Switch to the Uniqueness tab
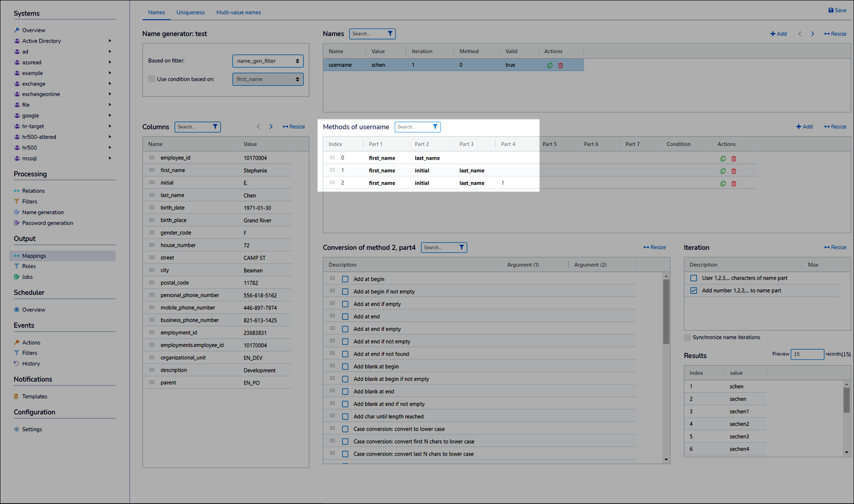854x504 pixels. click(190, 12)
